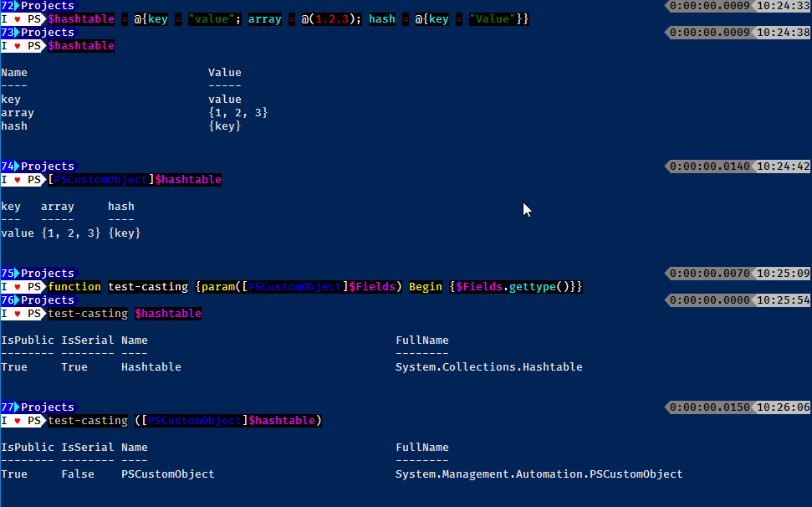Click the elapsed time 0:00:00.0140

[x=709, y=166]
